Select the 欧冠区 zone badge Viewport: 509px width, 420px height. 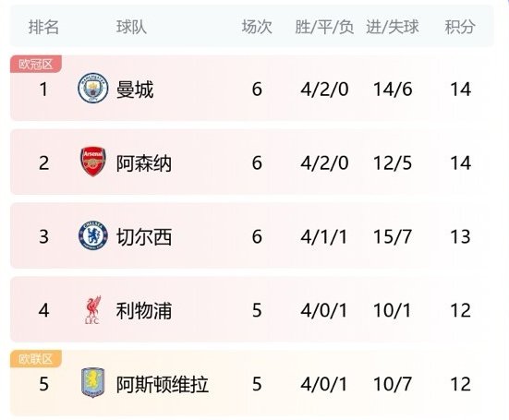[x=36, y=64]
